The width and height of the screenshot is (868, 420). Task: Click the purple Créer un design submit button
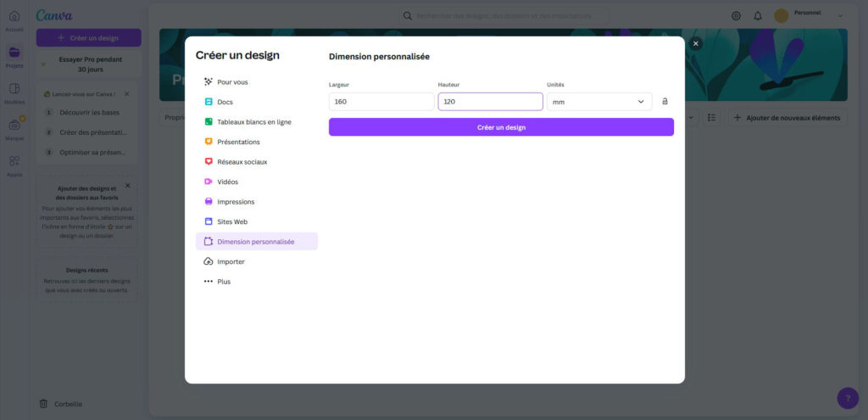pos(501,127)
